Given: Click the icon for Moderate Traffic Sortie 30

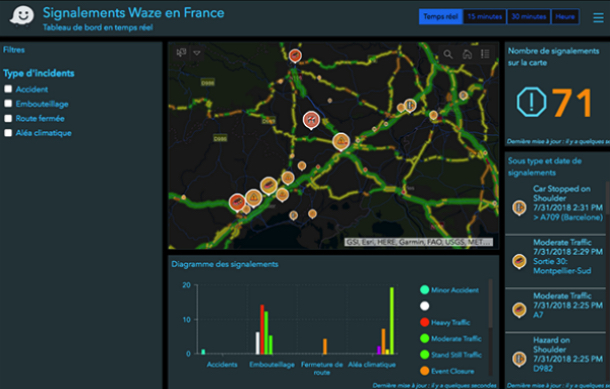Looking at the screenshot, I should click(519, 261).
